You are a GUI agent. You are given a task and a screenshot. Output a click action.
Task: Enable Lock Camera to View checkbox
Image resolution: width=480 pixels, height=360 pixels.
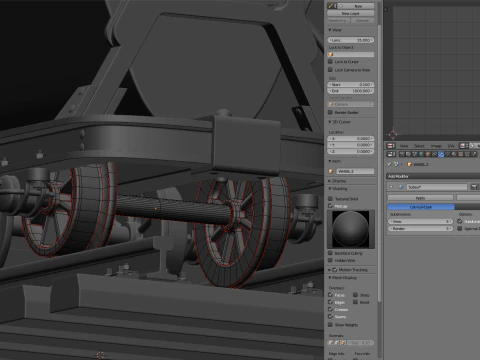pos(330,70)
